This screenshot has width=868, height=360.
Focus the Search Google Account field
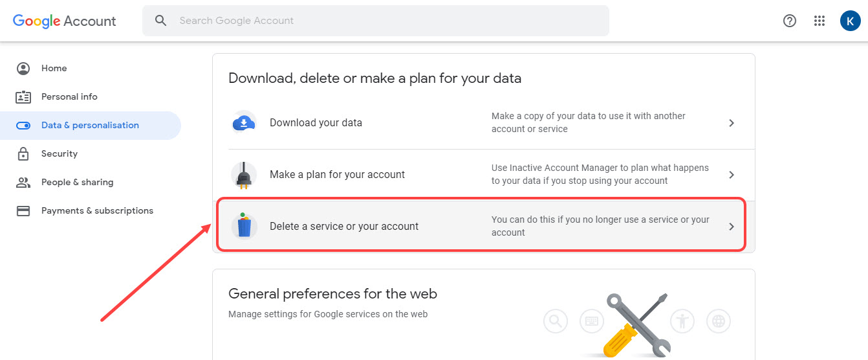(376, 21)
